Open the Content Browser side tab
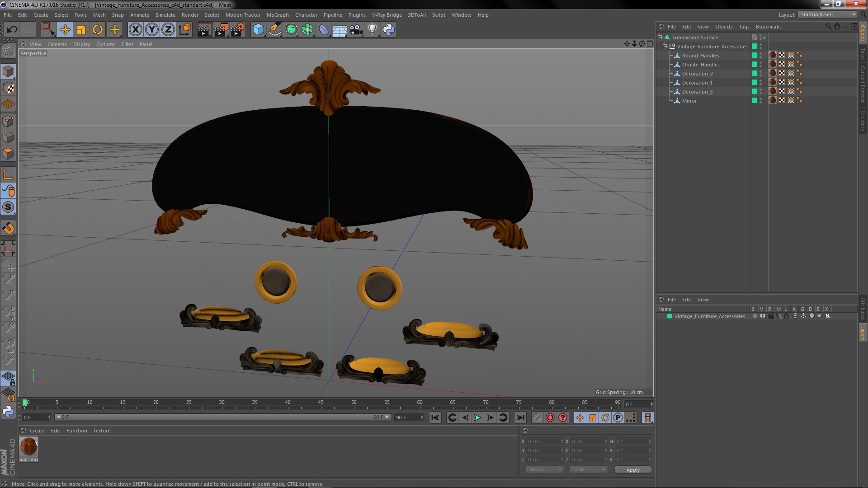This screenshot has height=488, width=868. [863, 84]
